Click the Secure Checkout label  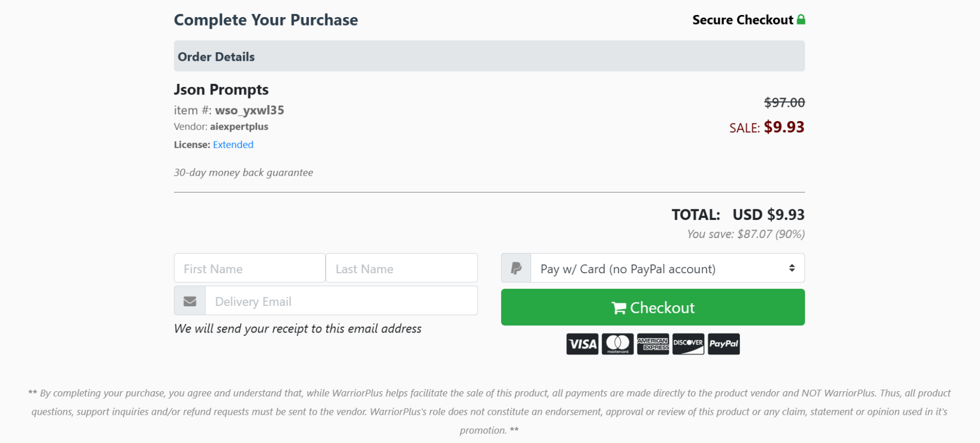click(x=742, y=20)
